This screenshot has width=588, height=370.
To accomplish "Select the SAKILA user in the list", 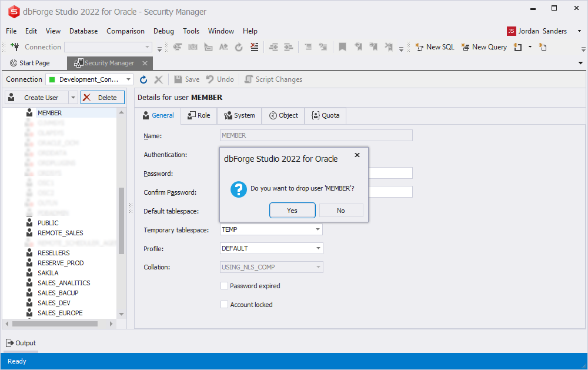I will (x=48, y=273).
